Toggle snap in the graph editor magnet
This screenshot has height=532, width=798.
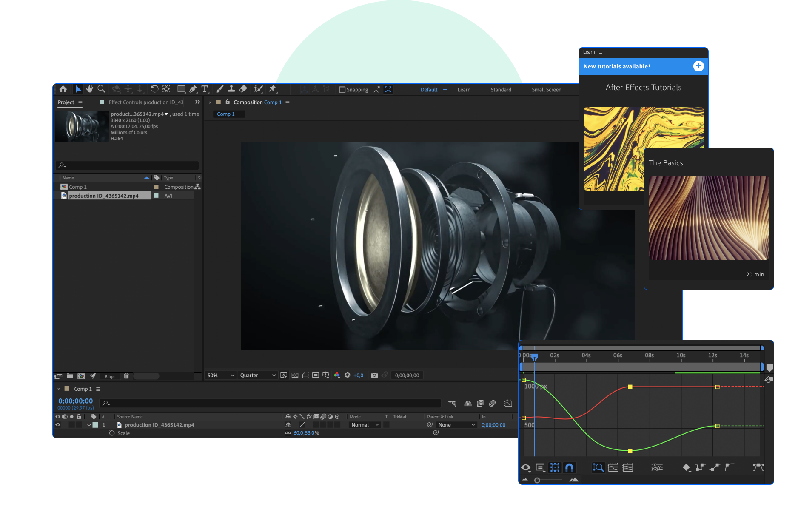pos(569,467)
